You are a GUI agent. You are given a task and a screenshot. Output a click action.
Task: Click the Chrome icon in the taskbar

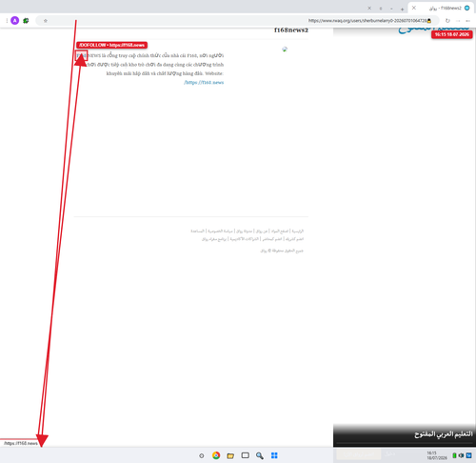[216, 455]
